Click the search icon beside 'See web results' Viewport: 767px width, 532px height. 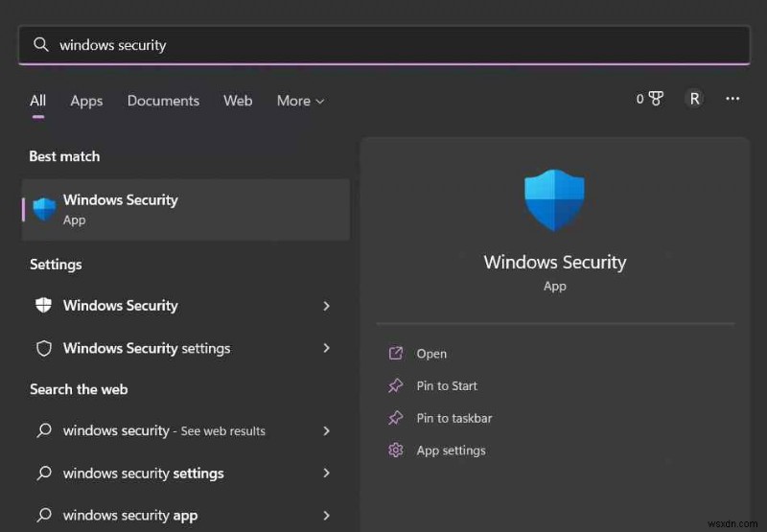click(x=44, y=430)
